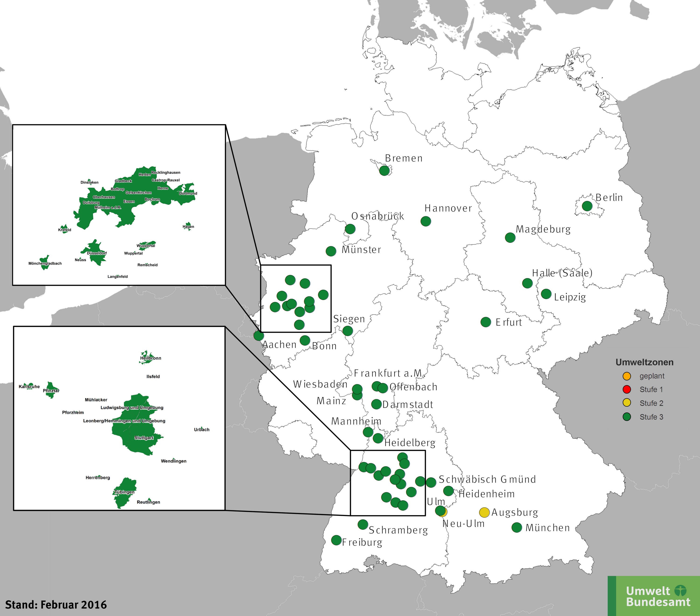Click 'Mönchengladbach' label in the inset
Viewport: 700px width, 616px height.
click(45, 264)
